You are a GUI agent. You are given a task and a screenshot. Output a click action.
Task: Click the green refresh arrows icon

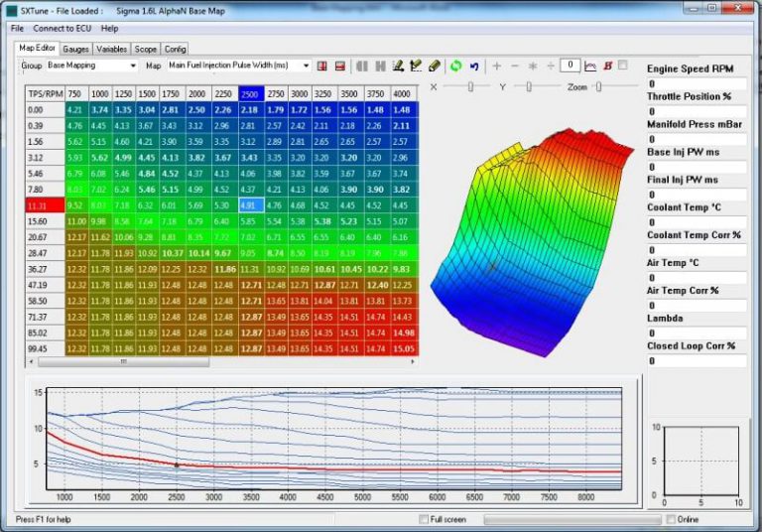tap(455, 66)
